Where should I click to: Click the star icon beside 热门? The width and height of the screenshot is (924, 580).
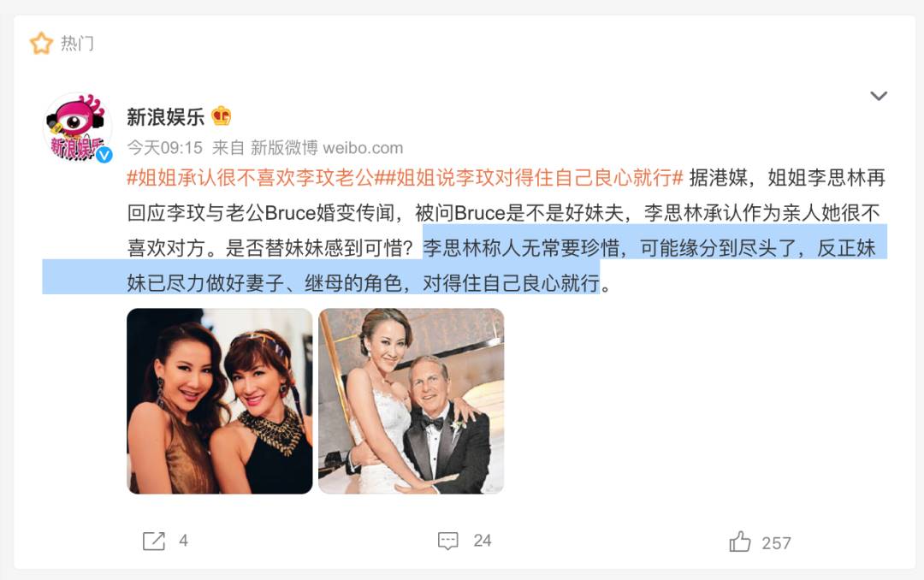(41, 44)
